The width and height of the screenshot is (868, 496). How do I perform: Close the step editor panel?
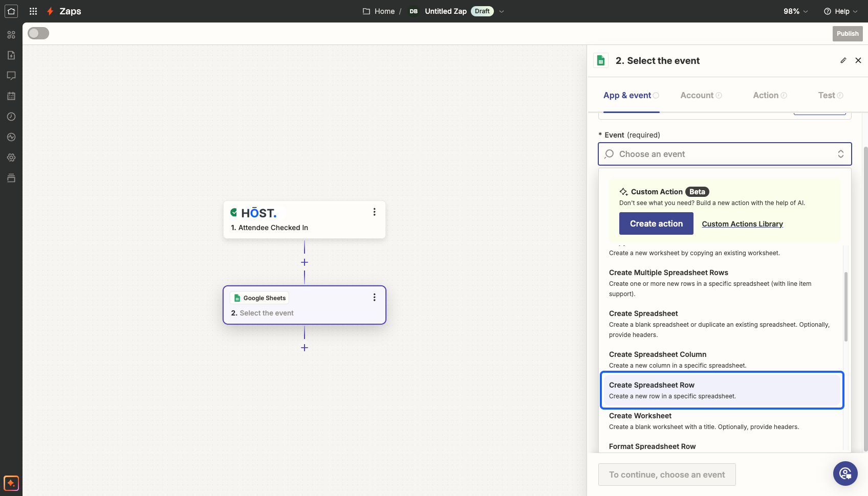coord(858,60)
